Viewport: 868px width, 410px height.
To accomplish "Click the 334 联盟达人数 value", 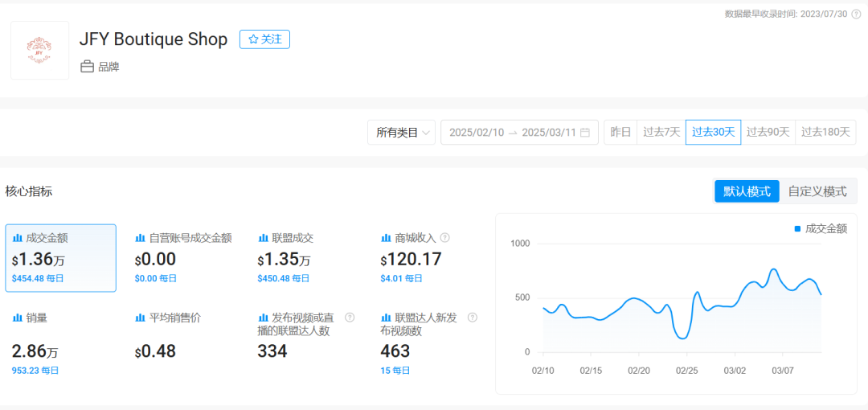I will tap(272, 351).
